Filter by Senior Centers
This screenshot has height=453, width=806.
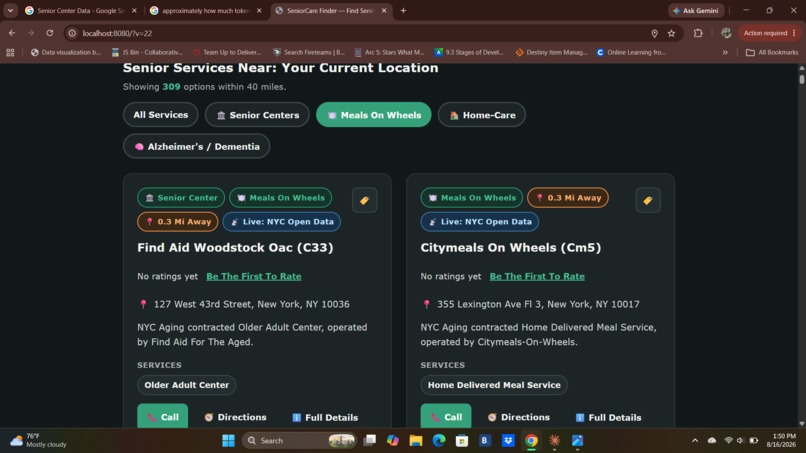pyautogui.click(x=257, y=115)
